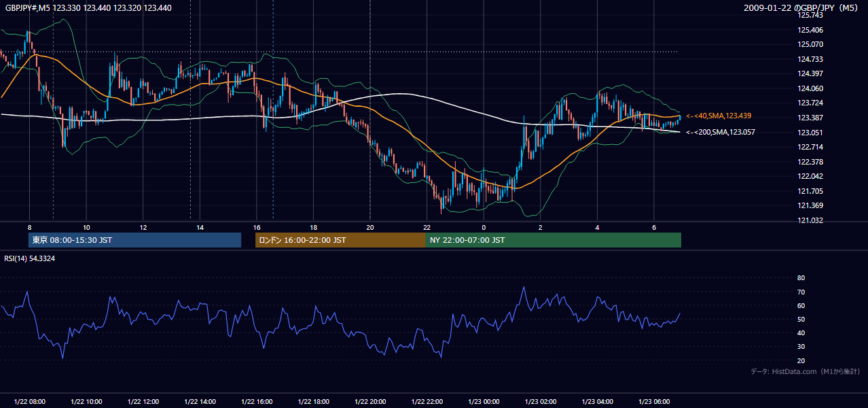Click price axis label 124.733

point(810,59)
